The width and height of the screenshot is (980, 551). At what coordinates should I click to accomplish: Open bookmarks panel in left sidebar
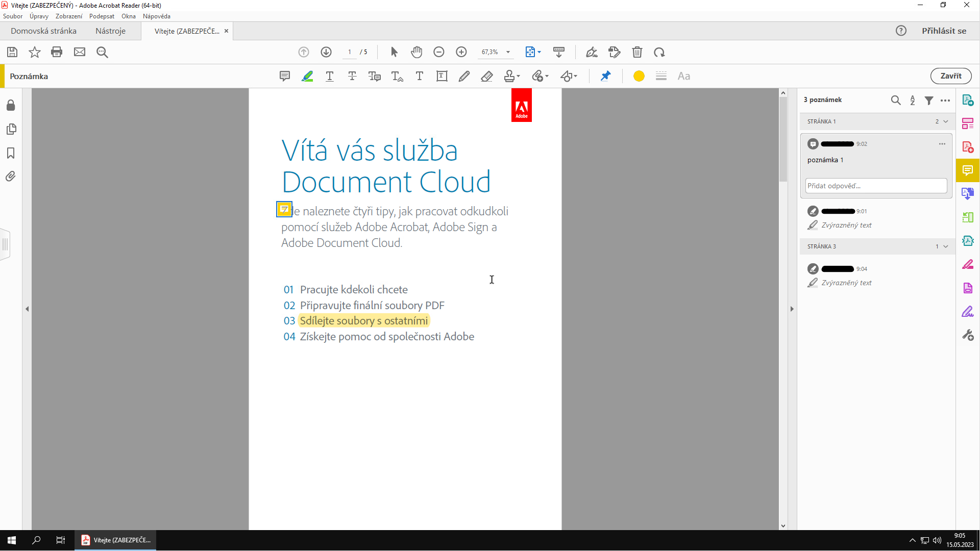[x=11, y=153]
